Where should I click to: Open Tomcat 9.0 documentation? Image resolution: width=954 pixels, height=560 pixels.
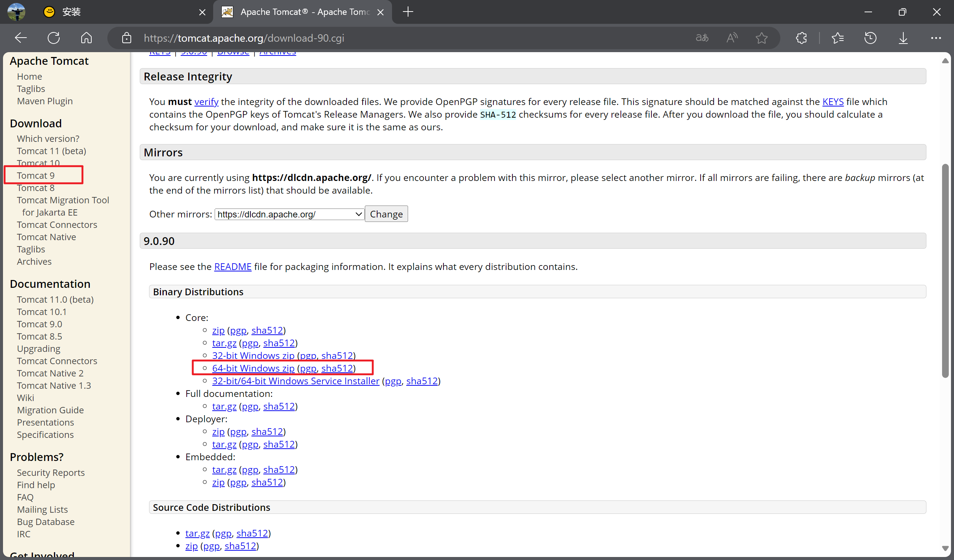tap(40, 324)
